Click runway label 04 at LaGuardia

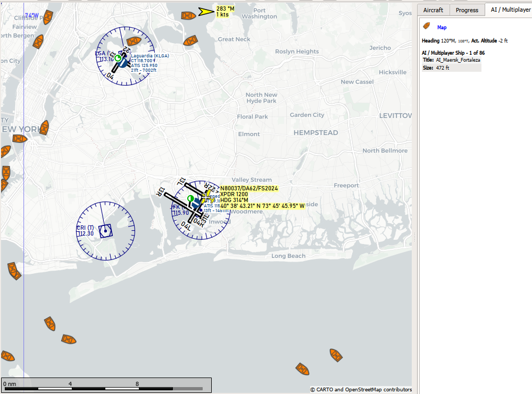tap(110, 76)
